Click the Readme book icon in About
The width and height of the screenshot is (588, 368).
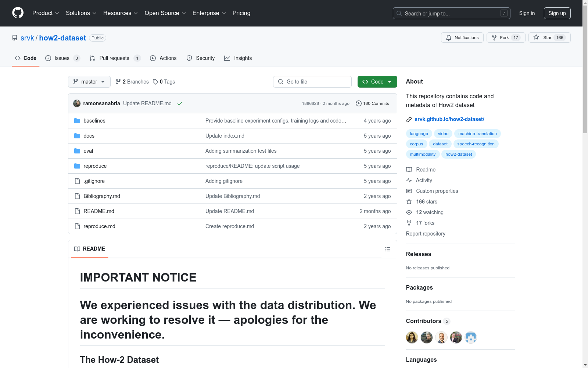[409, 170]
